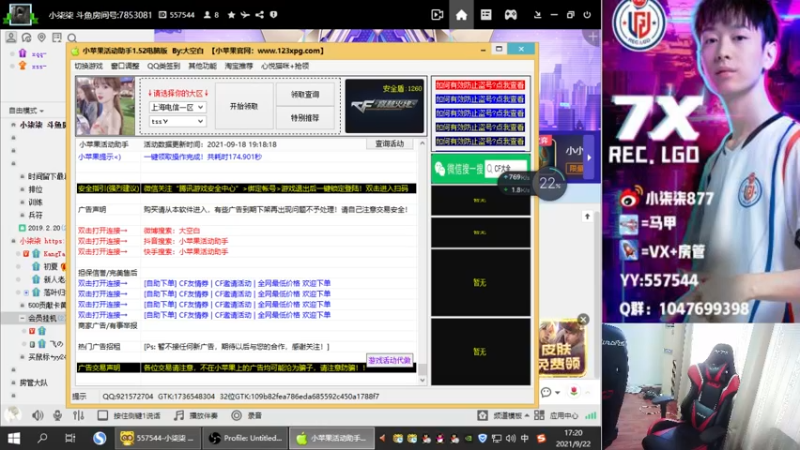Click the 游戏活动代做 button

389,360
